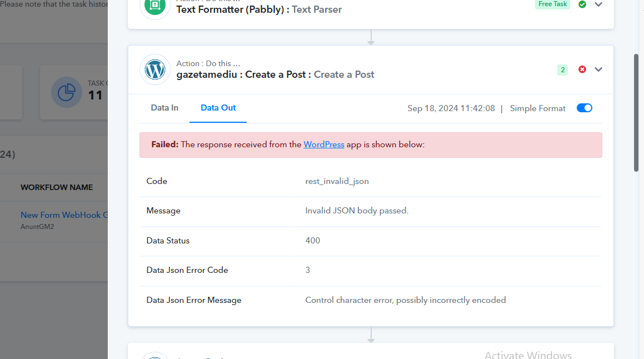Click the Sep 18, 2024 timestamp
The width and height of the screenshot is (644, 359).
[451, 108]
